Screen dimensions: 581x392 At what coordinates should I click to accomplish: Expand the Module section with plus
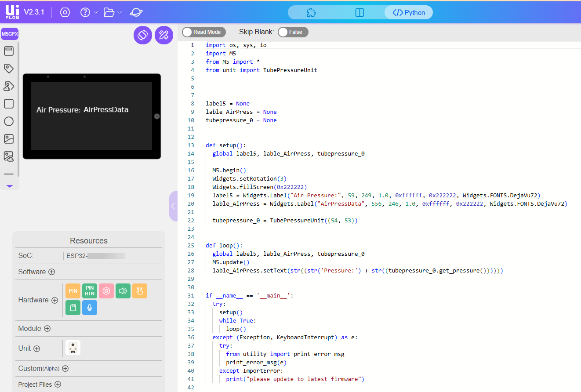click(x=47, y=328)
